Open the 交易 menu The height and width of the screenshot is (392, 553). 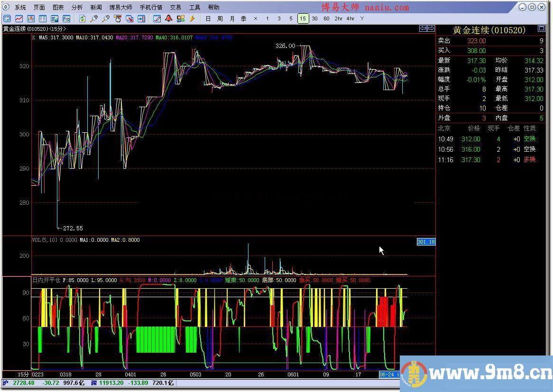pos(175,7)
